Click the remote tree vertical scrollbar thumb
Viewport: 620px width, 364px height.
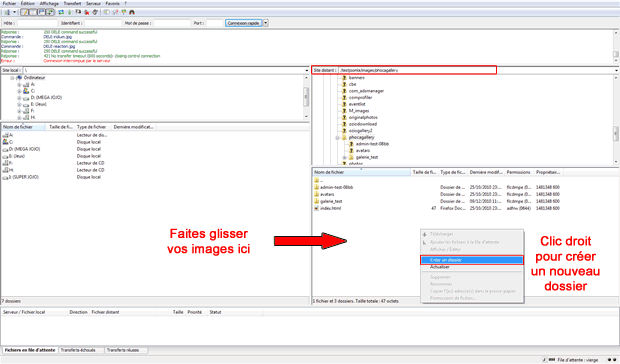click(616, 133)
